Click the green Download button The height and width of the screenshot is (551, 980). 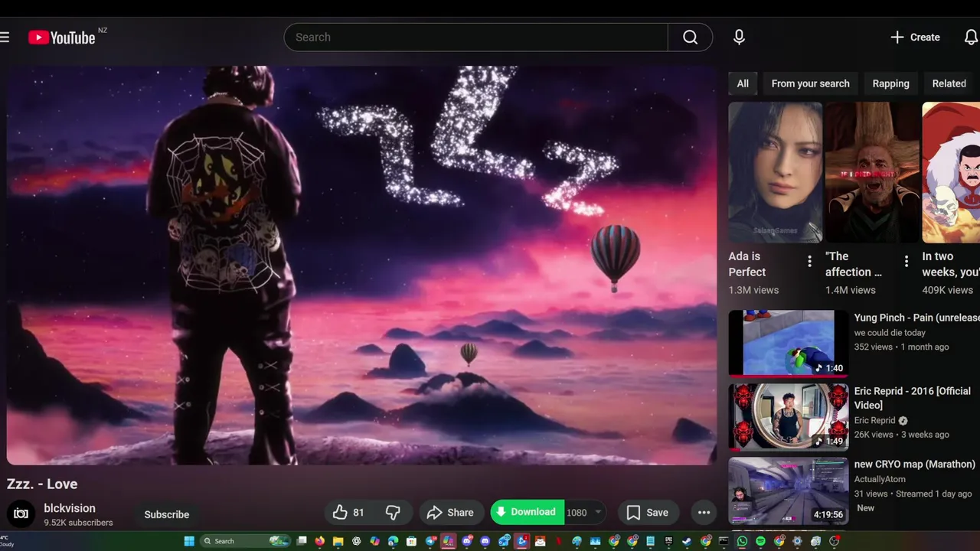pos(527,512)
